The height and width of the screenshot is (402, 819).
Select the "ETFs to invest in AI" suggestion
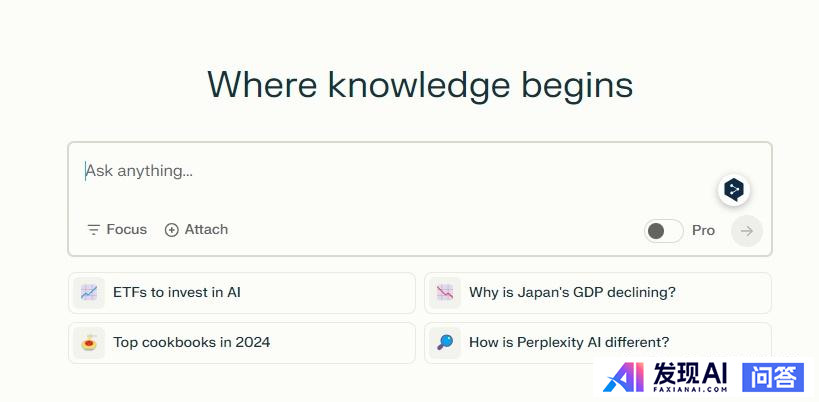coord(177,293)
